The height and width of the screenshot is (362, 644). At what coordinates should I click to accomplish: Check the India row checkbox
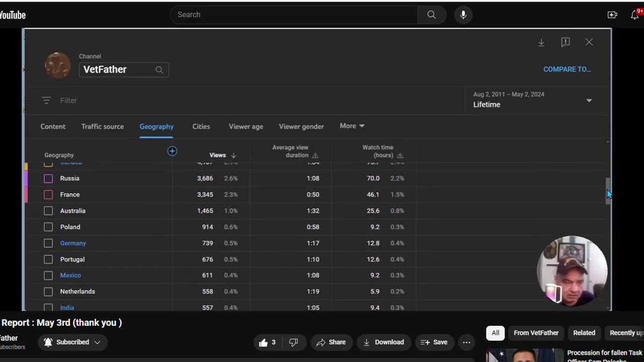pos(48,307)
